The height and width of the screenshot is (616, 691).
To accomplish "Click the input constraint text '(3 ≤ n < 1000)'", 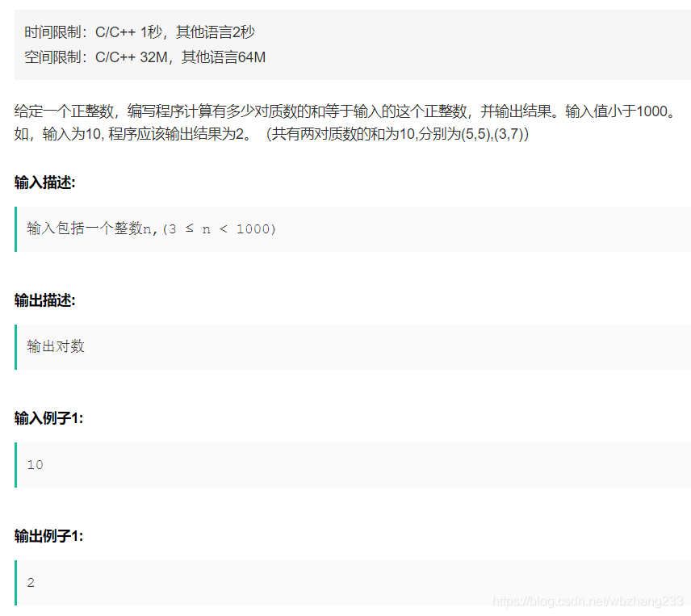I will [x=219, y=229].
